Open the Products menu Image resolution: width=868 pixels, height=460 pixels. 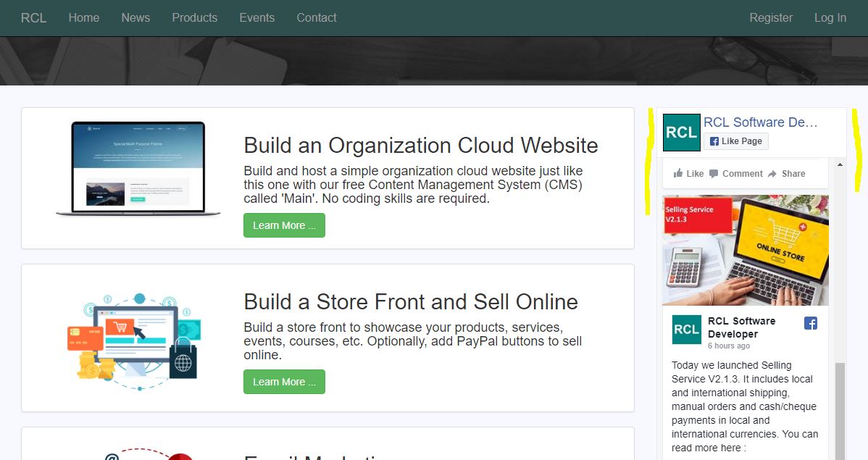click(x=195, y=17)
